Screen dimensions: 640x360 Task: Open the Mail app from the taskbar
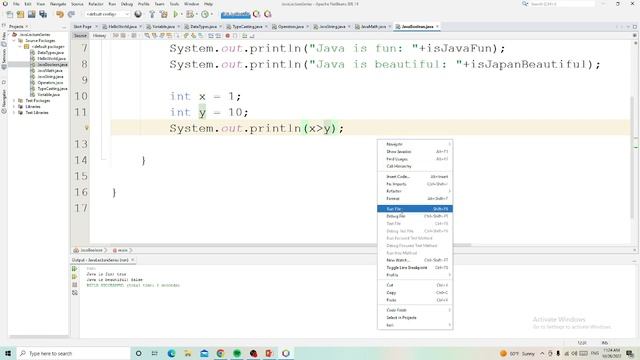point(204,353)
